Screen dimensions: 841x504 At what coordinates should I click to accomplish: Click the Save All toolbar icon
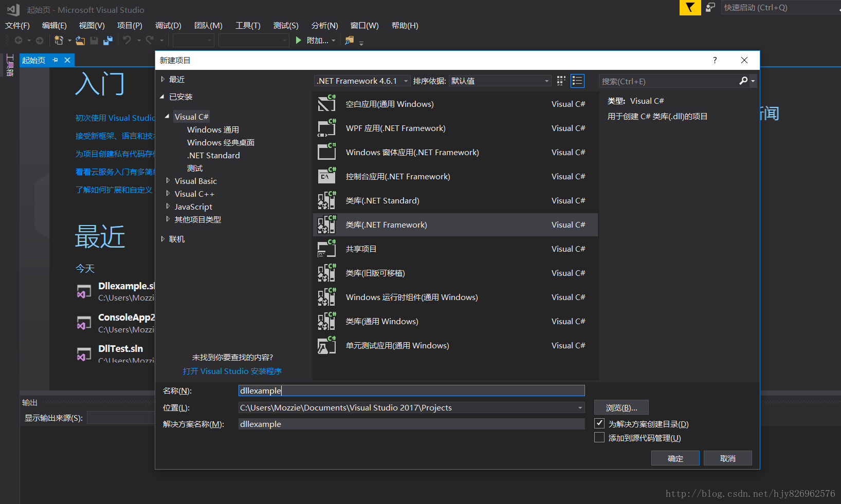pyautogui.click(x=108, y=40)
